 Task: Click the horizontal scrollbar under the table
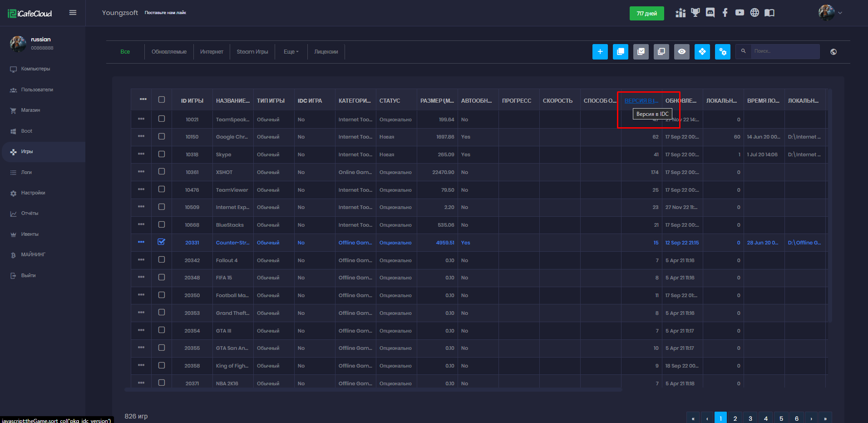[x=373, y=390]
